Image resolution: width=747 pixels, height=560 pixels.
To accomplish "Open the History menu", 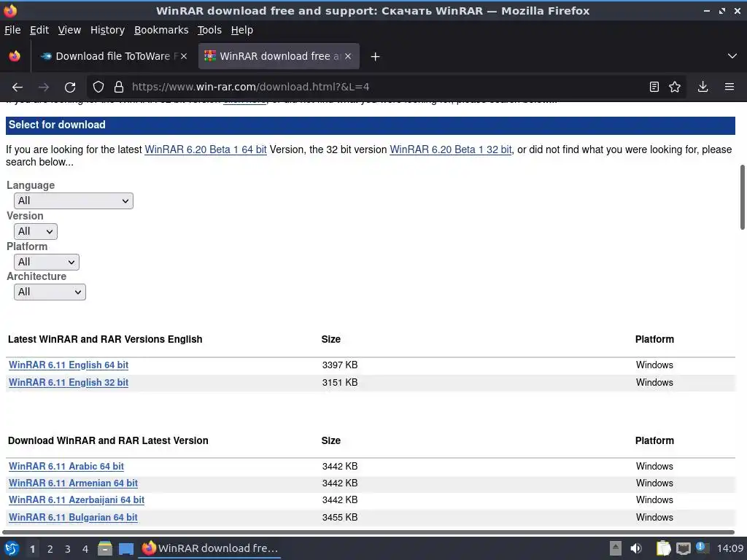I will coord(107,30).
